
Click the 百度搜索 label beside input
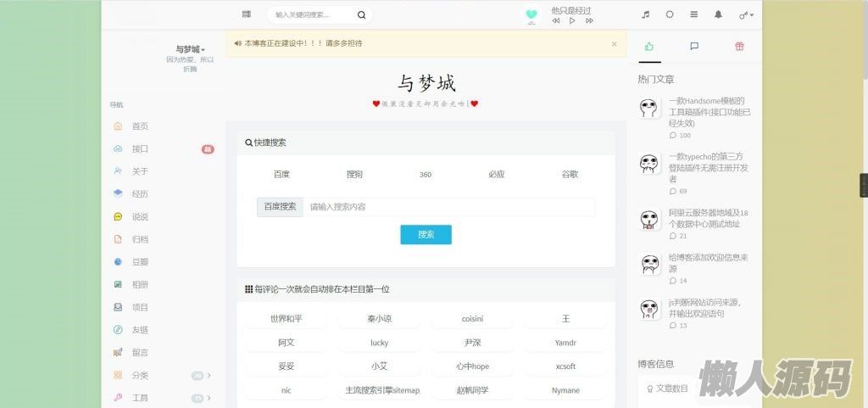point(280,207)
